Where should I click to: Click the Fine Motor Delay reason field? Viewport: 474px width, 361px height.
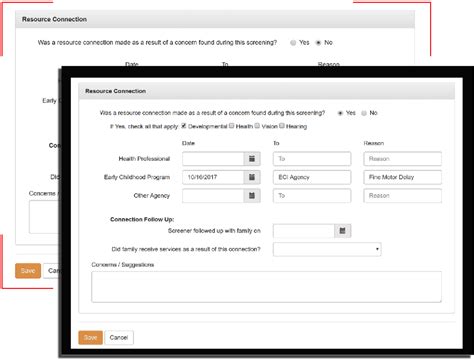click(403, 177)
